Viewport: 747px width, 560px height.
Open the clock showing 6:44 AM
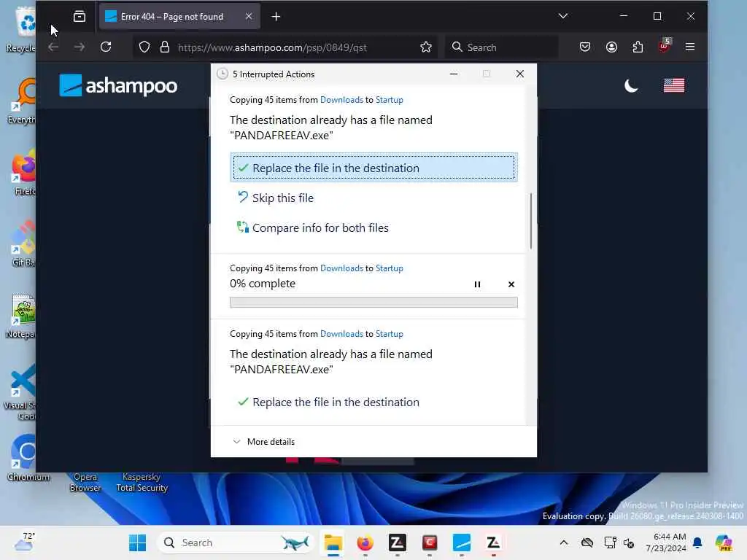pyautogui.click(x=666, y=542)
